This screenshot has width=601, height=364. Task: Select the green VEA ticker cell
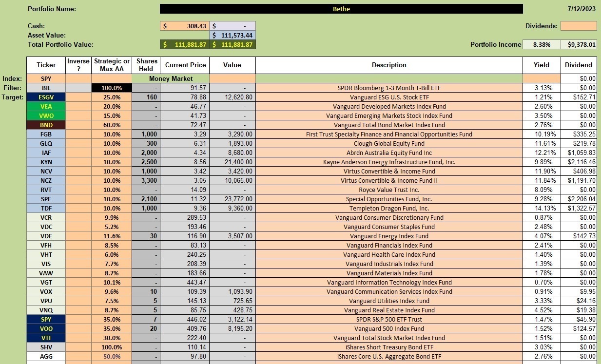[x=46, y=106]
